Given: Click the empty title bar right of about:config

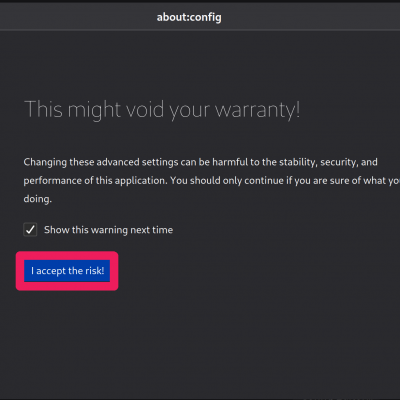Looking at the screenshot, I should 310,17.
